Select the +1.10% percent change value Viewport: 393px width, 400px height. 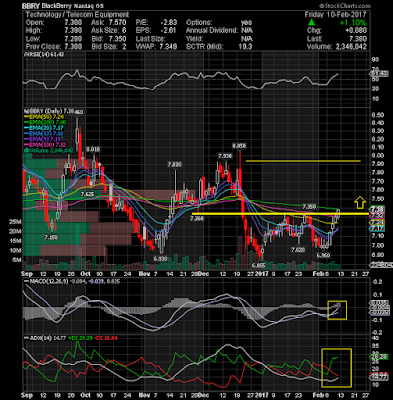pos(353,23)
